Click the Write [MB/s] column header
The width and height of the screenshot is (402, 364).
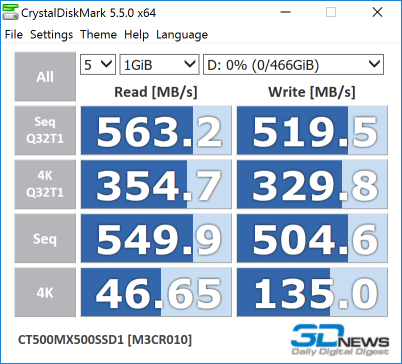coord(312,92)
